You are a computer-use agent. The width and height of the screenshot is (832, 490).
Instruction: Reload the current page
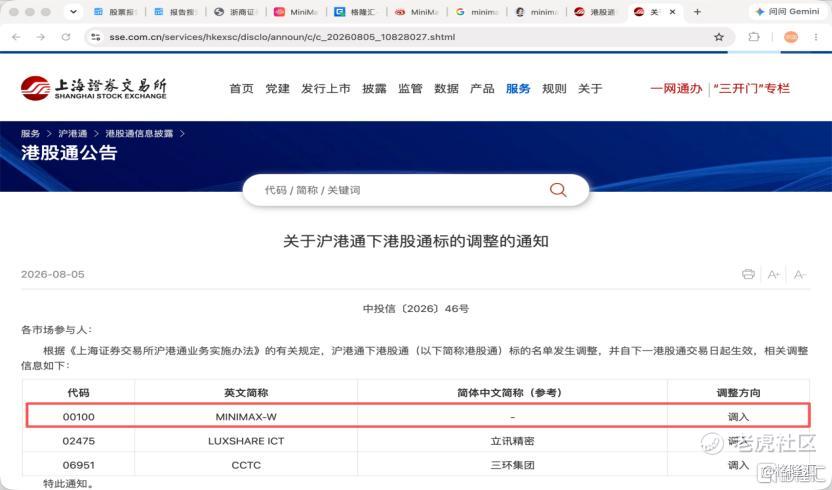pyautogui.click(x=66, y=37)
